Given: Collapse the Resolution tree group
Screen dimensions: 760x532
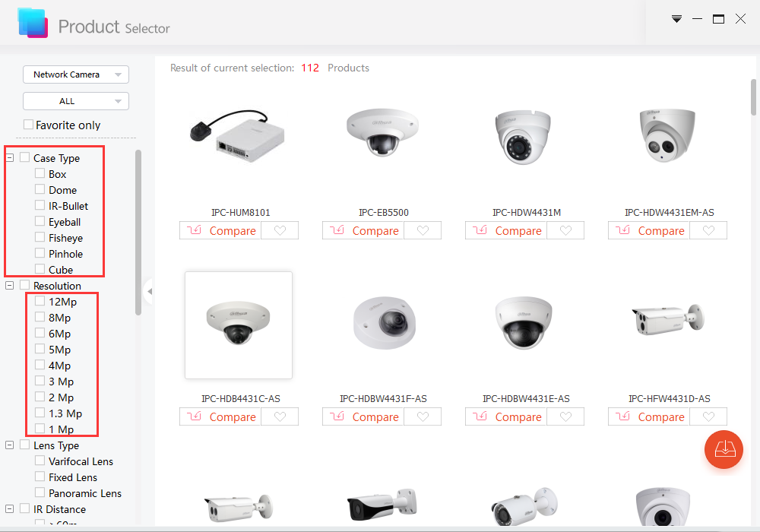Looking at the screenshot, I should (9, 286).
